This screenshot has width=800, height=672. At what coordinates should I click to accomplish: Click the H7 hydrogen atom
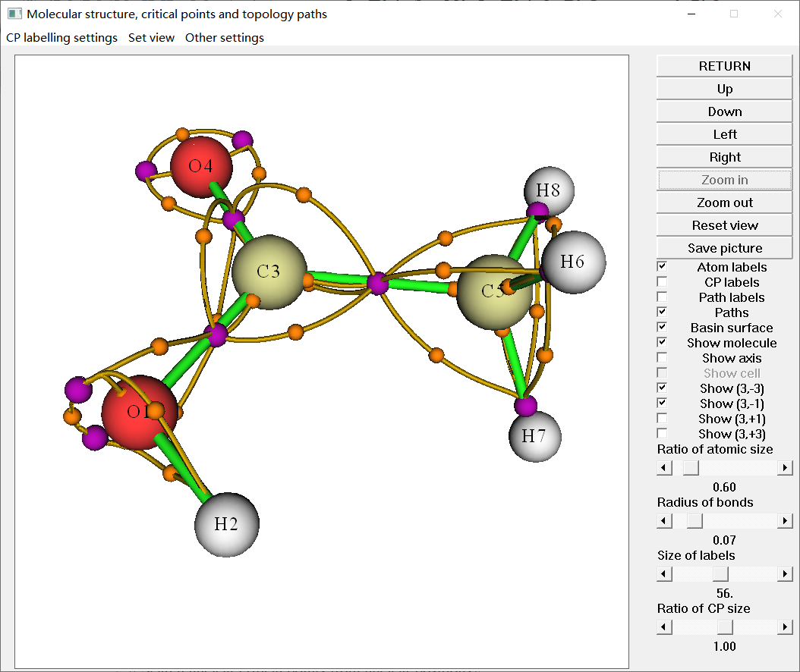pos(534,436)
